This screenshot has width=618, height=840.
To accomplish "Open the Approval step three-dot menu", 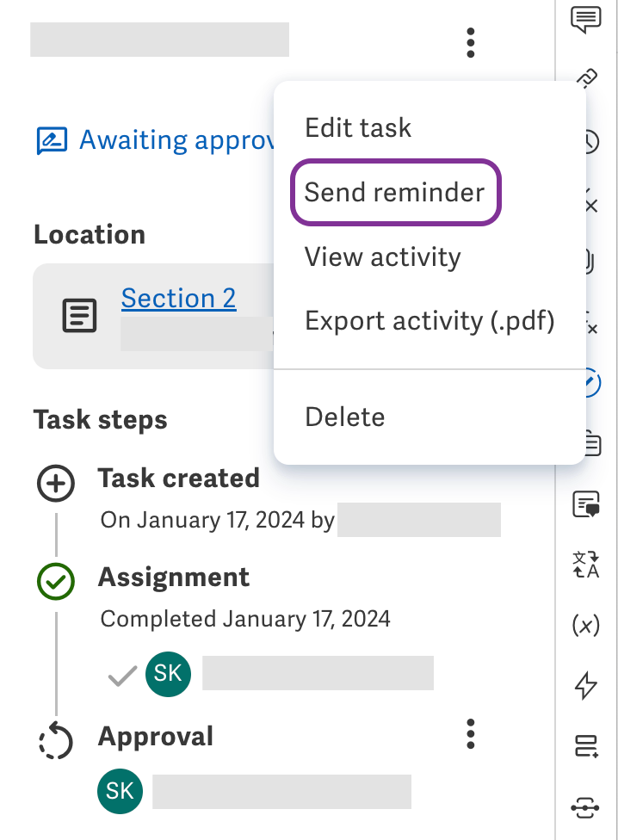I will [470, 734].
